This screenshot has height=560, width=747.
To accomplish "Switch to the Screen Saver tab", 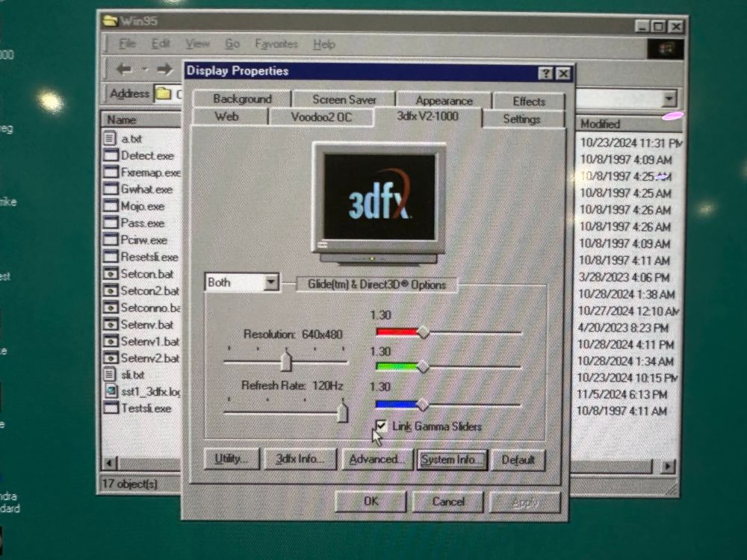I will pos(344,99).
